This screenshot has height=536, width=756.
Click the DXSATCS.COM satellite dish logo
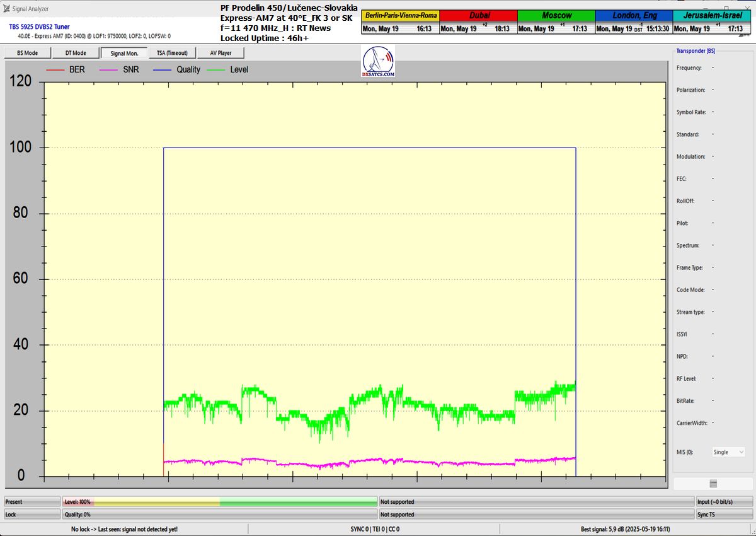click(x=379, y=62)
